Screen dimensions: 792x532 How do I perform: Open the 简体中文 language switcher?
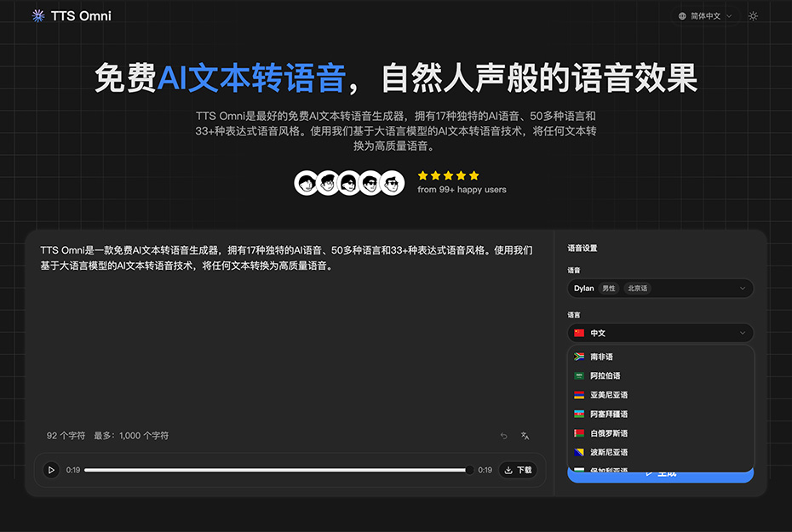704,16
